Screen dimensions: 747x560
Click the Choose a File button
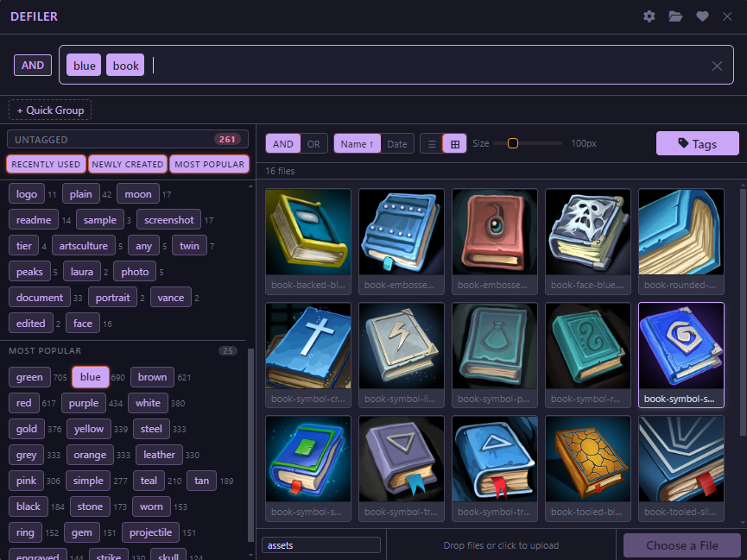681,545
